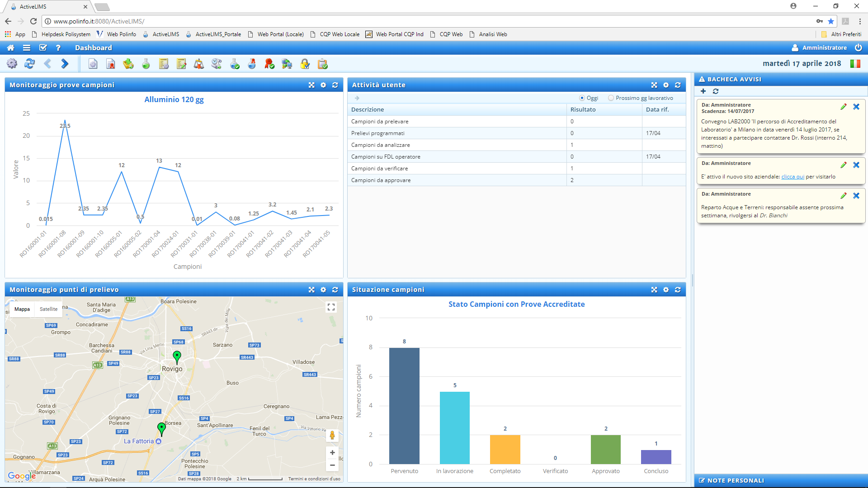Refresh Monitoraggio punti di prelievo panel

click(x=335, y=290)
